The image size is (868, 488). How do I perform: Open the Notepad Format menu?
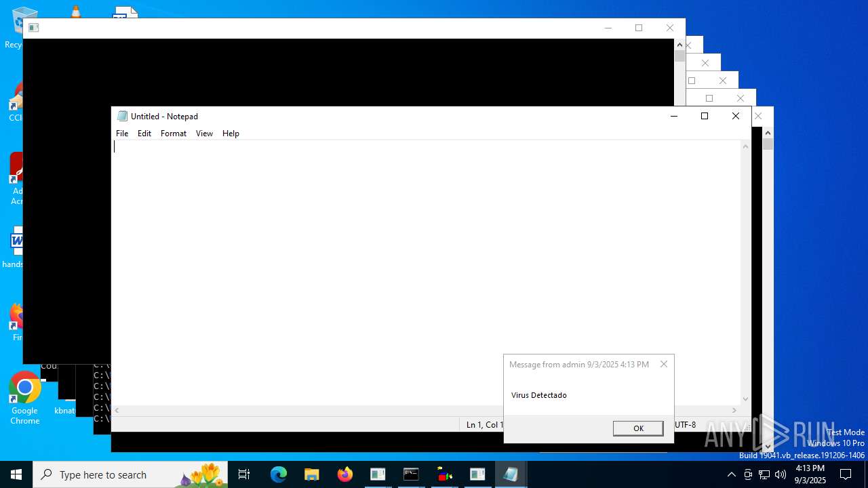click(174, 134)
